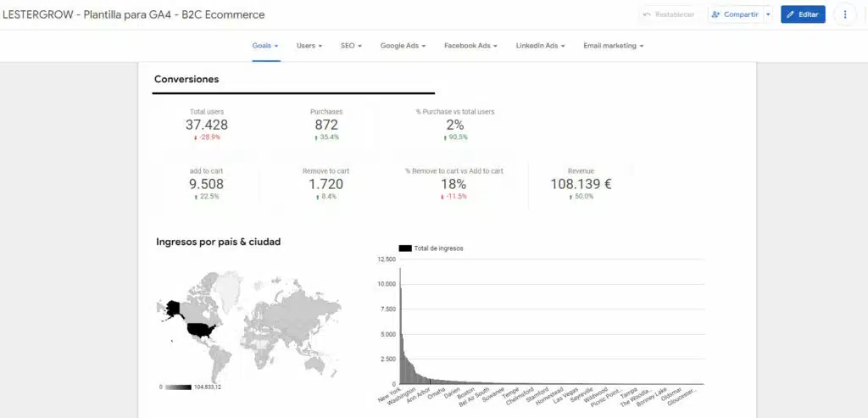The image size is (868, 418).
Task: Click the Suwanee axis label
Action: tap(493, 395)
